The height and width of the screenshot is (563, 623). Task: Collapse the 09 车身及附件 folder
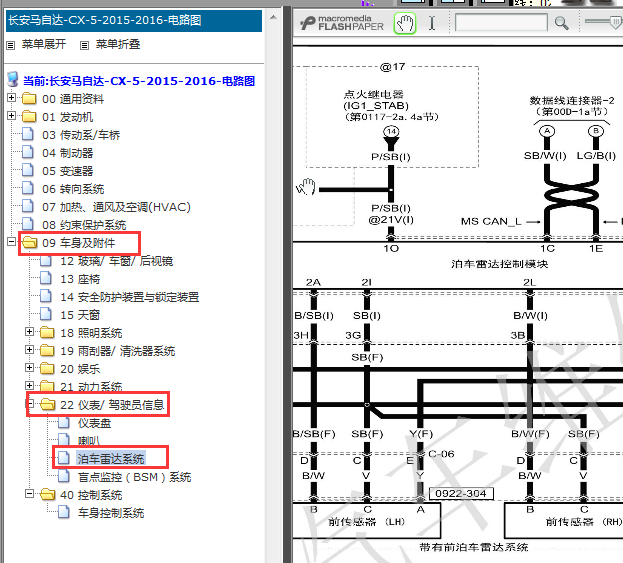click(x=12, y=241)
